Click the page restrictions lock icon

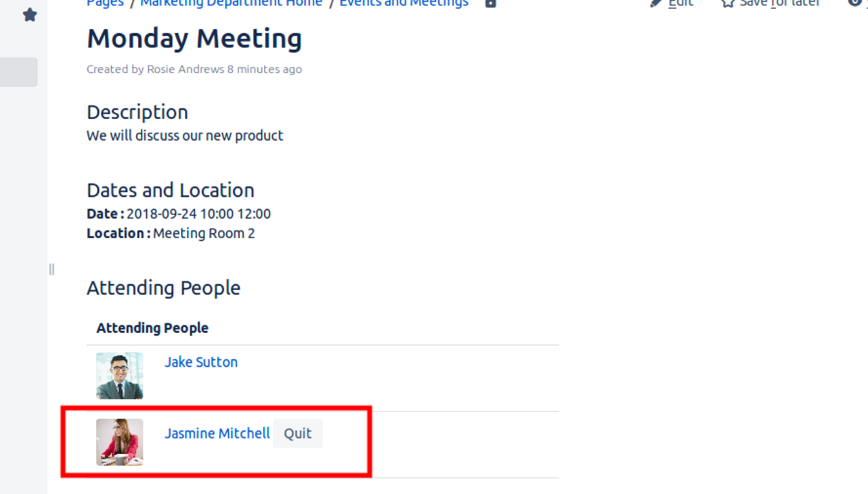tap(491, 3)
